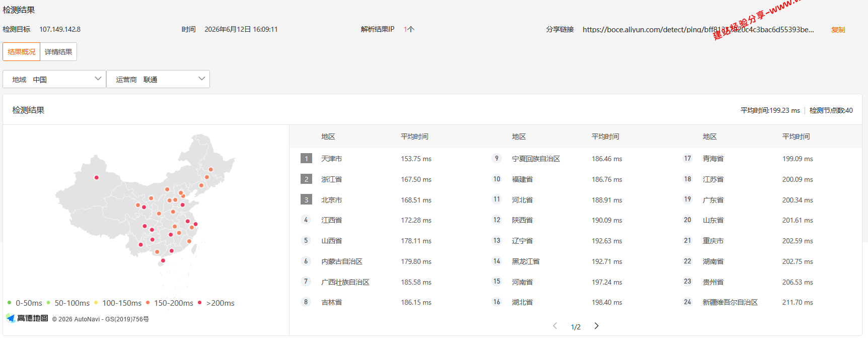Image resolution: width=868 pixels, height=341 pixels.
Task: Select the 天津市 row text
Action: pyautogui.click(x=332, y=159)
